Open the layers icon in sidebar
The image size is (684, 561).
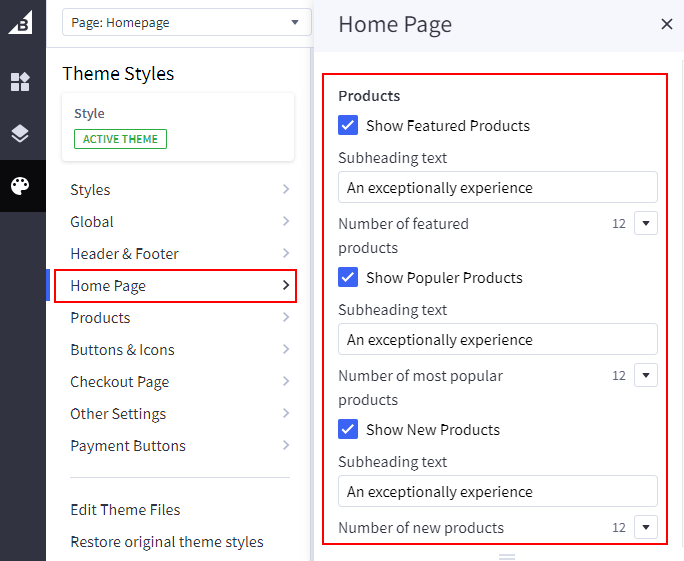pos(20,134)
